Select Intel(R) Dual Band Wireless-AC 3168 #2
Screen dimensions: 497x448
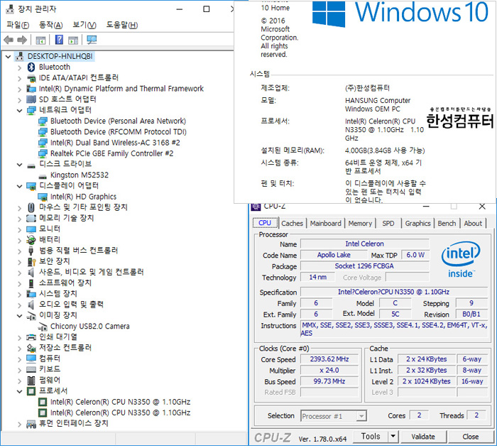[x=115, y=143]
